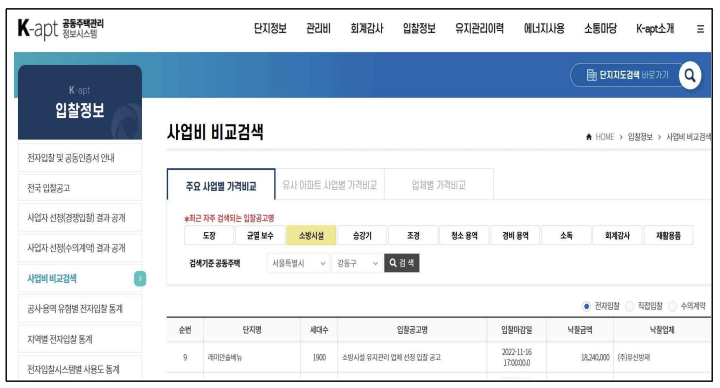Click the dark 검색 button
The image size is (720, 388).
tap(402, 263)
